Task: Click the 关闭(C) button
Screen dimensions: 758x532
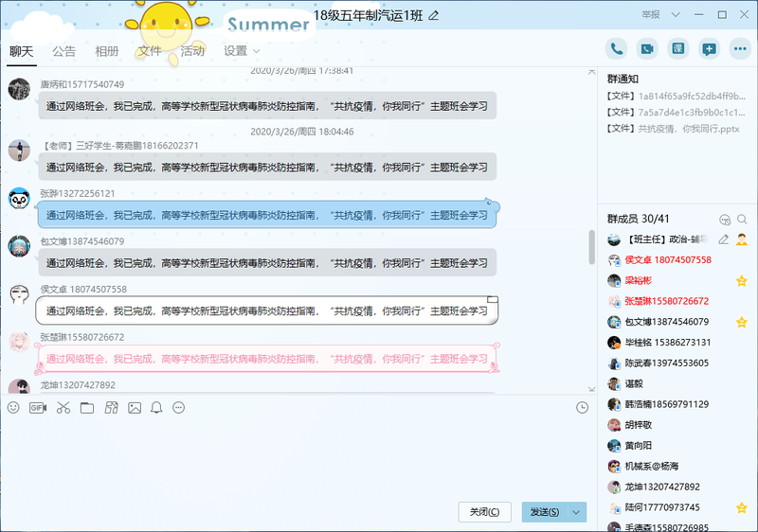Action: pos(485,512)
